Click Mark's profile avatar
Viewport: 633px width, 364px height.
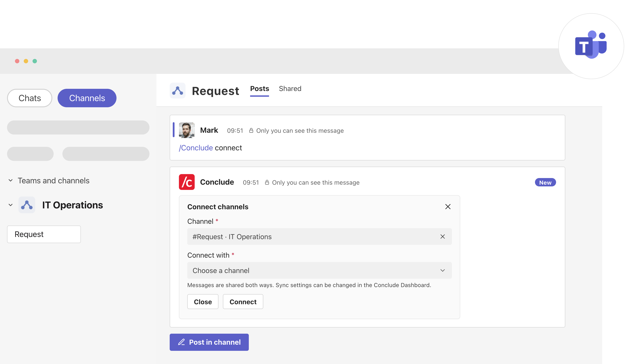pyautogui.click(x=187, y=130)
